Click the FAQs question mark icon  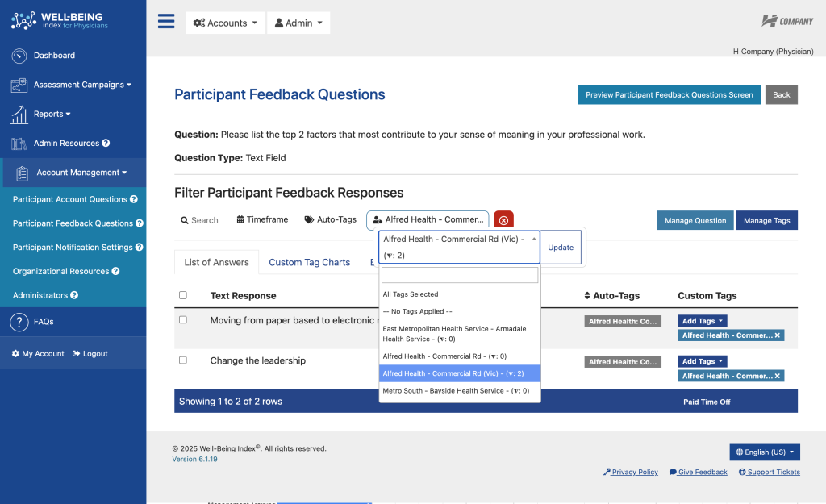(x=19, y=322)
